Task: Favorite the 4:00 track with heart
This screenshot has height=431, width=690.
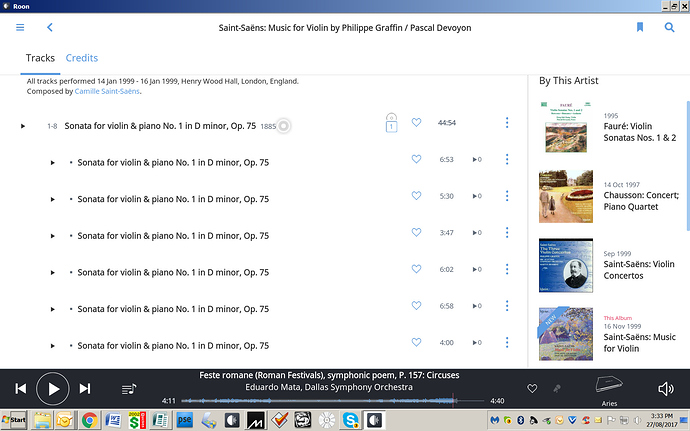Action: (x=416, y=342)
